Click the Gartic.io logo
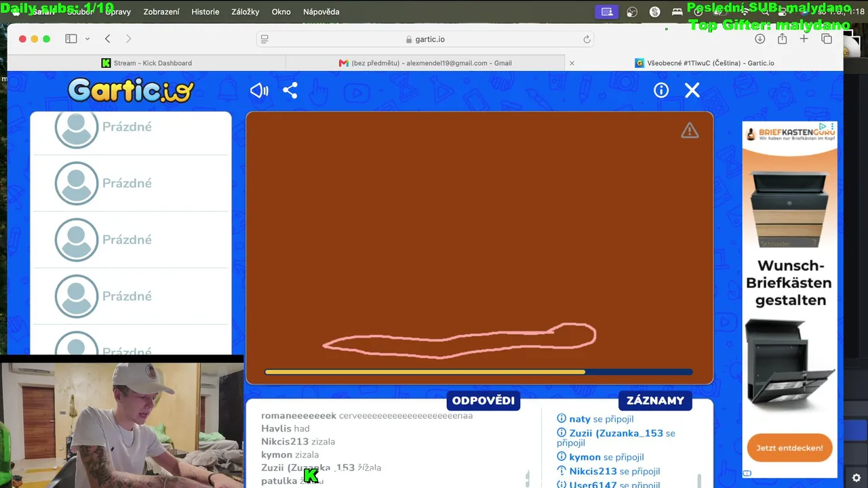868x488 pixels. coord(131,90)
